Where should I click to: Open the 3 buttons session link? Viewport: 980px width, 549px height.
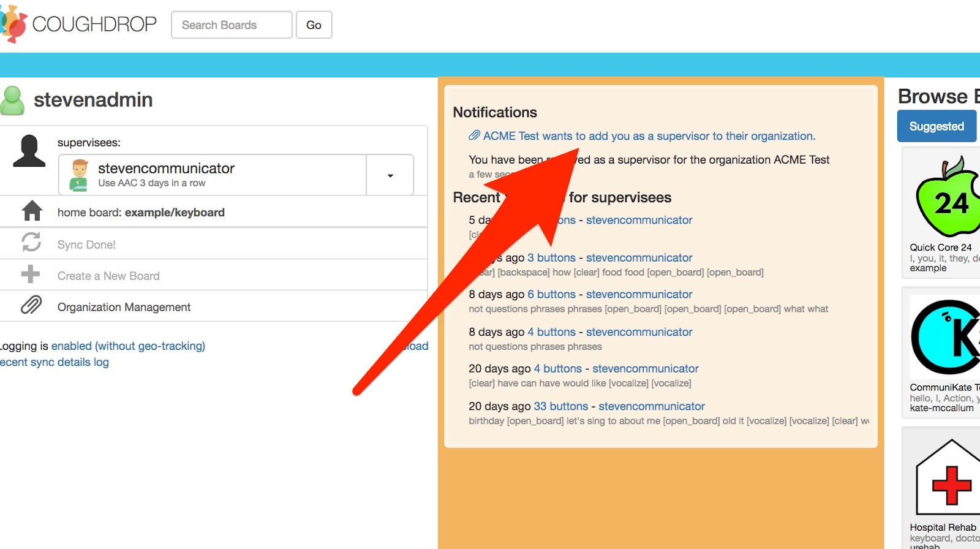point(551,258)
